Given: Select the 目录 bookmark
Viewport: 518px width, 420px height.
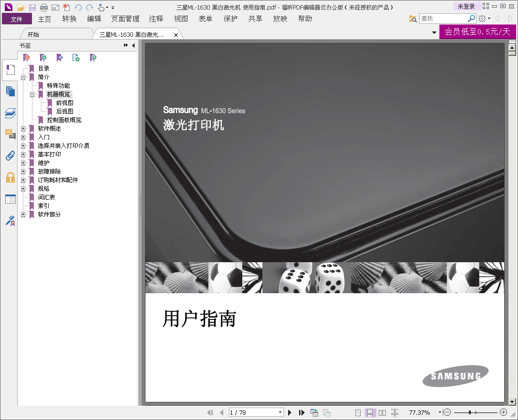Looking at the screenshot, I should tap(43, 69).
